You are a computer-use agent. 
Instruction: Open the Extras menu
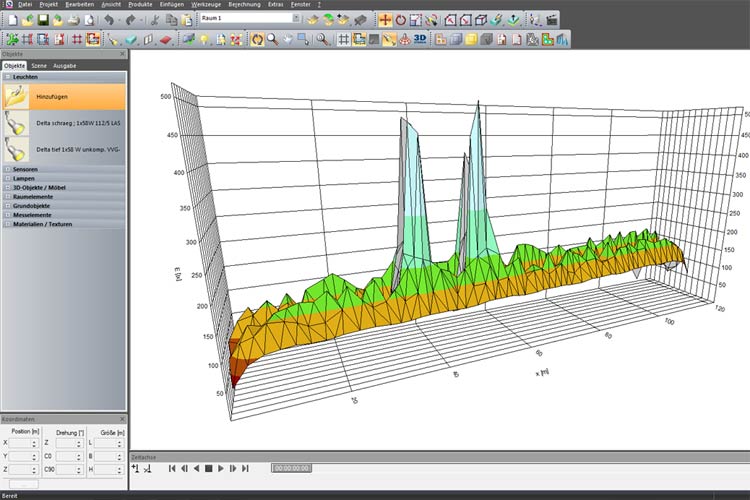[276, 4]
